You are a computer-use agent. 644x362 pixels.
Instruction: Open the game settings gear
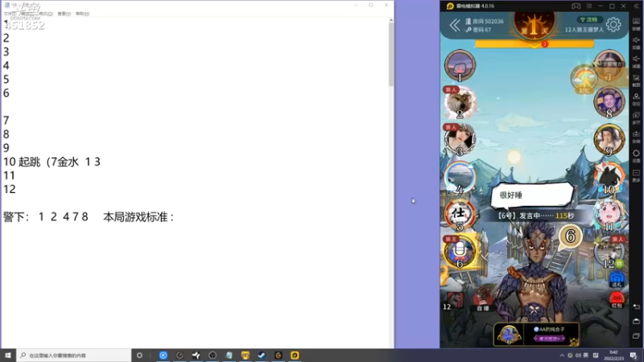(x=613, y=25)
